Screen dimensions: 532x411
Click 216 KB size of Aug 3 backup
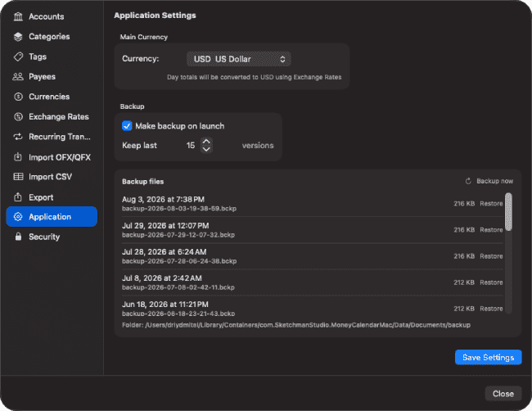(x=464, y=204)
